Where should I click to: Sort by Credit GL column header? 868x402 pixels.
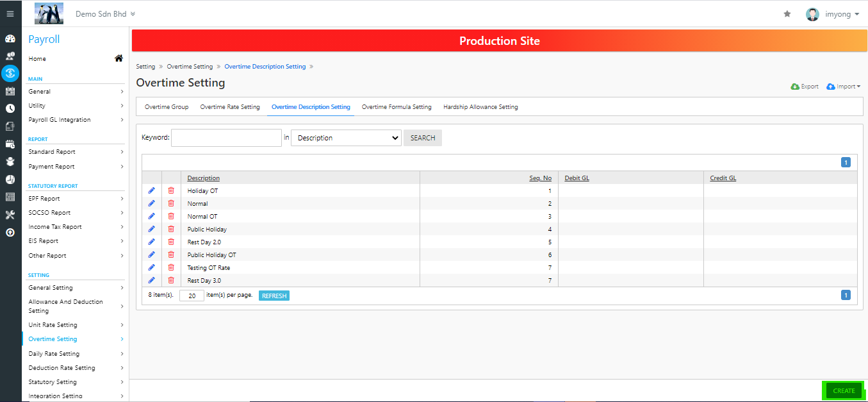[723, 178]
